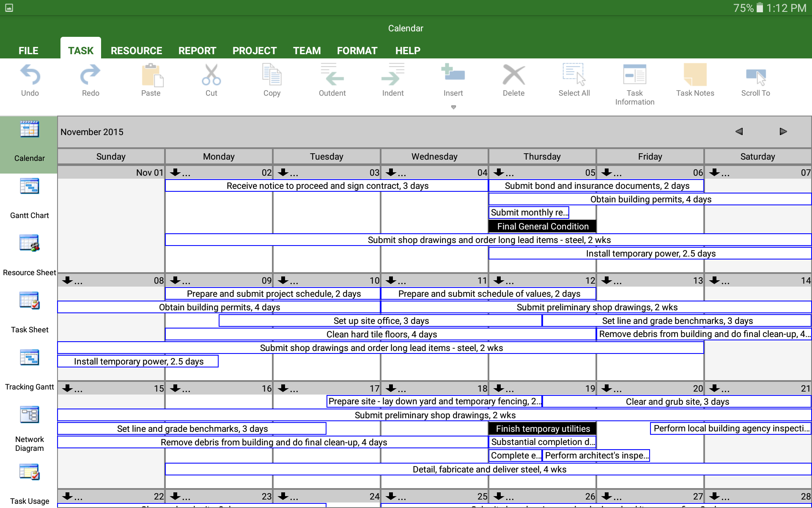
Task: Select 'Prepare and submit schedule of values' task
Action: point(488,294)
